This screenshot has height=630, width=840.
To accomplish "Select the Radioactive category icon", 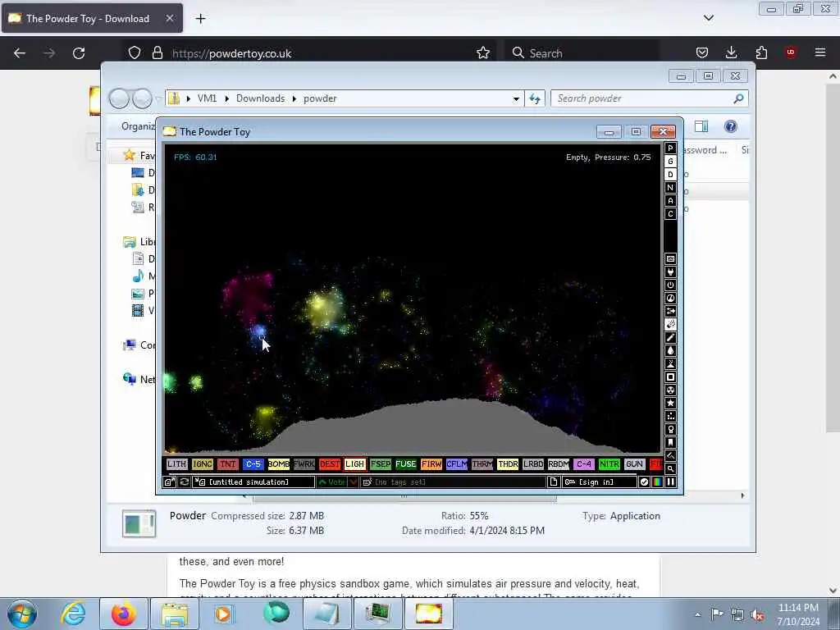I will [x=670, y=390].
